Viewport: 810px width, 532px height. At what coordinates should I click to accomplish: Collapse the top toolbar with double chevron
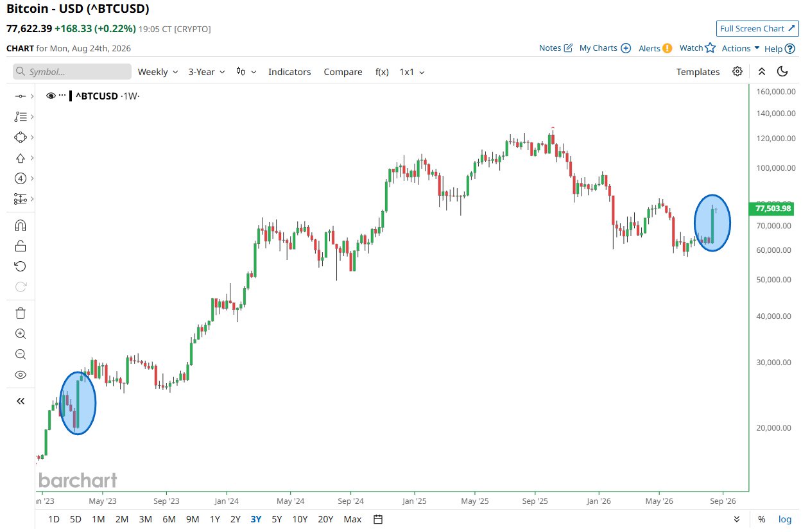(x=761, y=71)
